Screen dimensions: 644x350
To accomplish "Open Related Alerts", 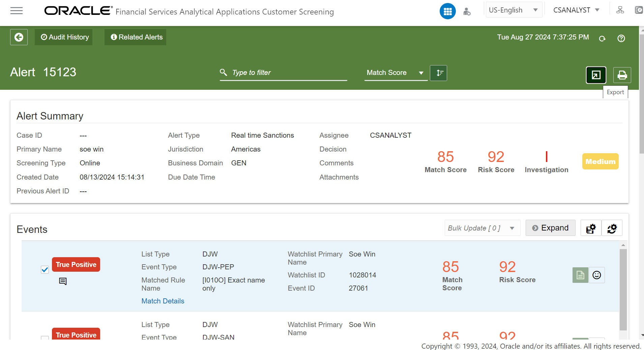I will (136, 37).
